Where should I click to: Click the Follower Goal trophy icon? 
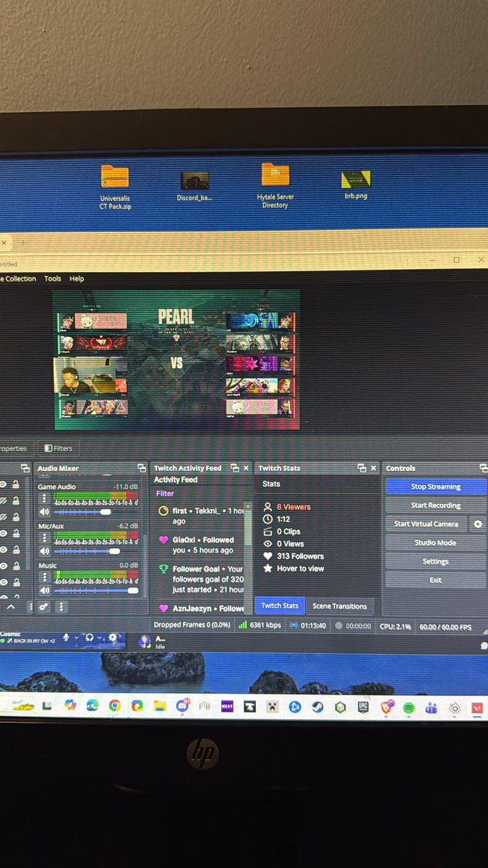tap(163, 569)
